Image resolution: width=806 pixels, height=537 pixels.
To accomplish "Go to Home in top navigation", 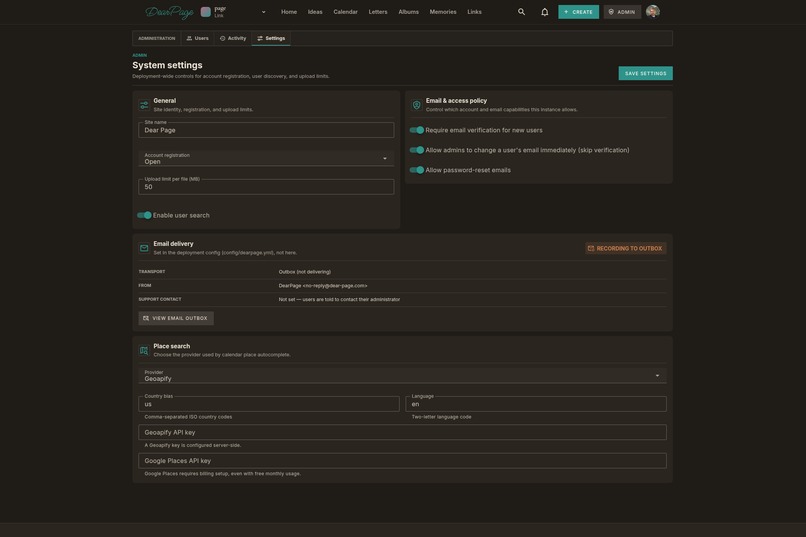I will click(289, 12).
